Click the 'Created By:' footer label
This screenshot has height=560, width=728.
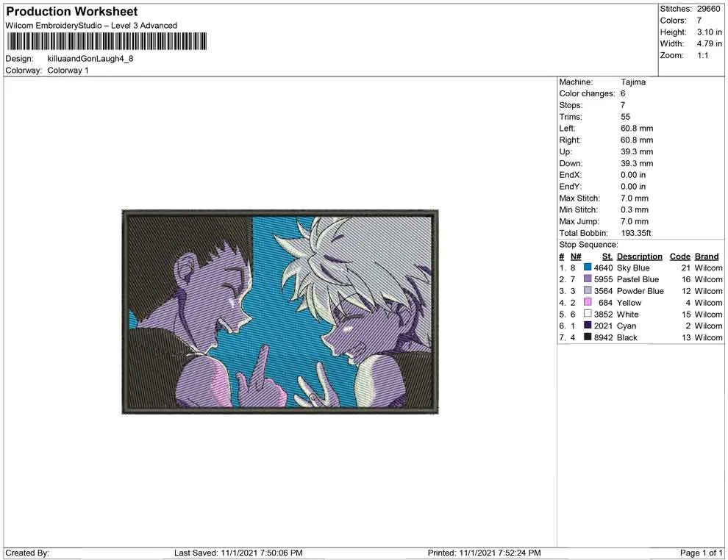[x=27, y=553]
